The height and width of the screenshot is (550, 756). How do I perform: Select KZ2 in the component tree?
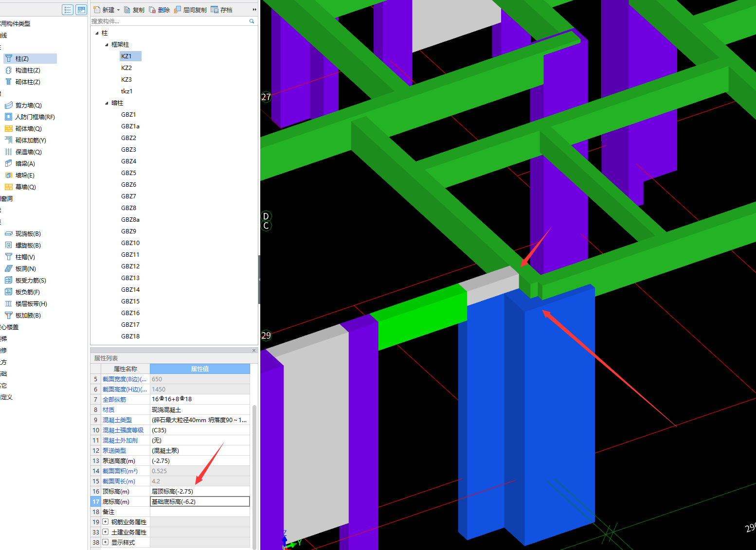[126, 68]
